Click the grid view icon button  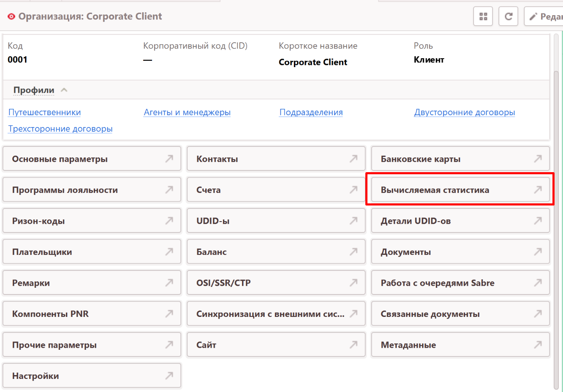[483, 16]
